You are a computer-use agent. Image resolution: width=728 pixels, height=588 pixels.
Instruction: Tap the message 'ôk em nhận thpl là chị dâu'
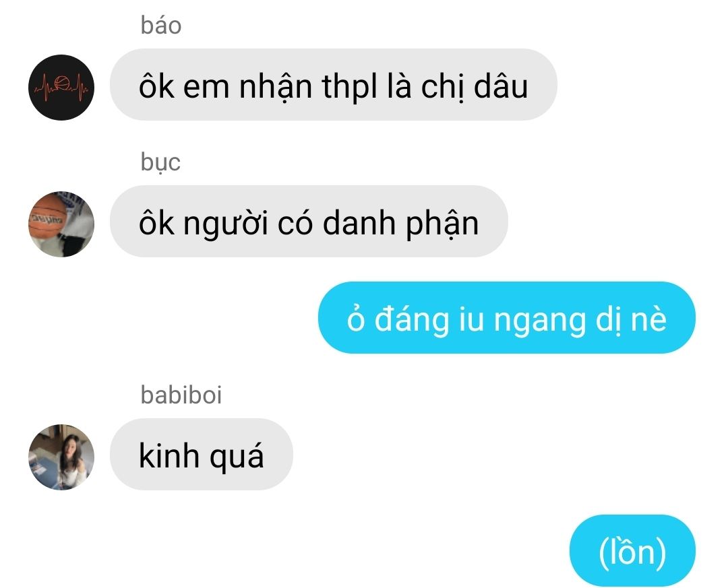pyautogui.click(x=334, y=84)
